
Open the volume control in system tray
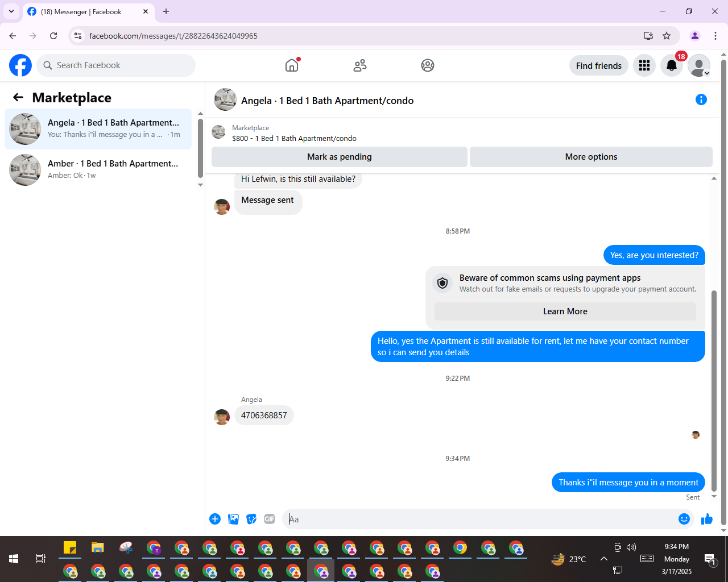[631, 547]
